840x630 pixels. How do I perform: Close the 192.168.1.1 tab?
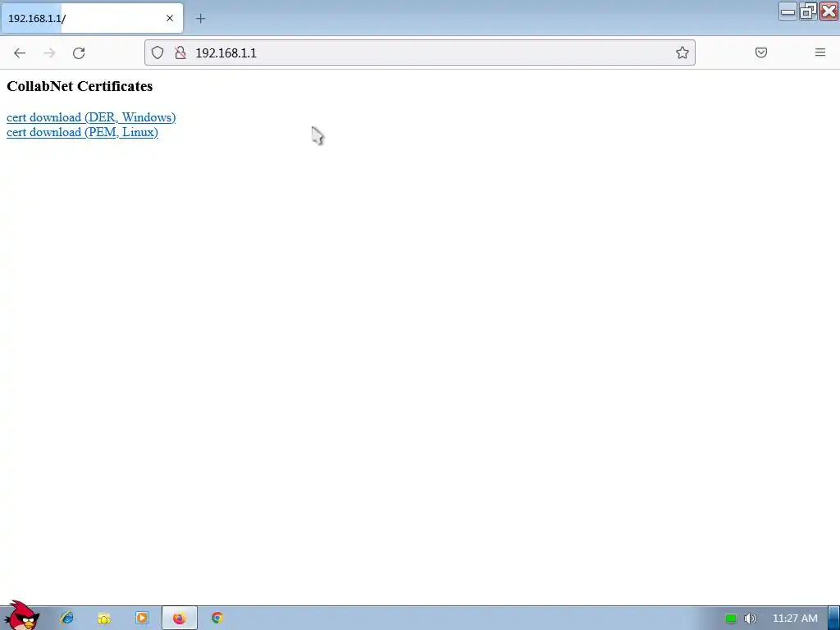(x=170, y=18)
